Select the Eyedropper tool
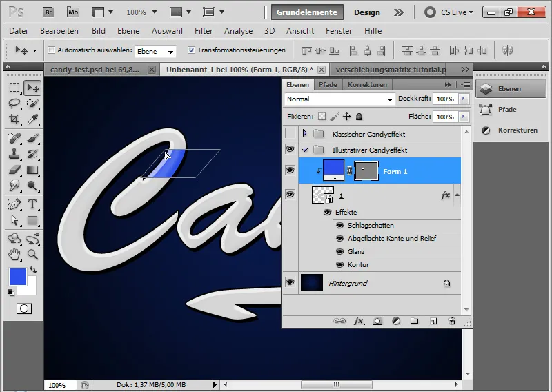 (x=32, y=119)
